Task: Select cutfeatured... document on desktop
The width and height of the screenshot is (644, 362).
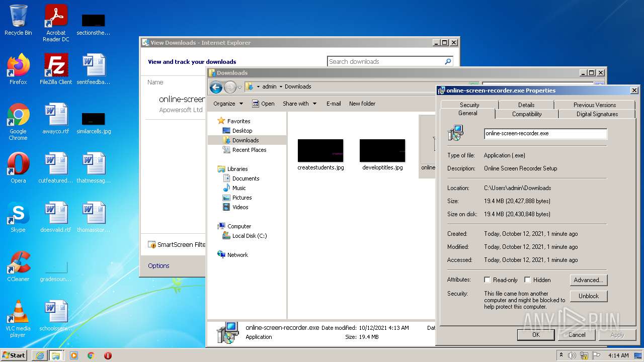Action: point(56,168)
